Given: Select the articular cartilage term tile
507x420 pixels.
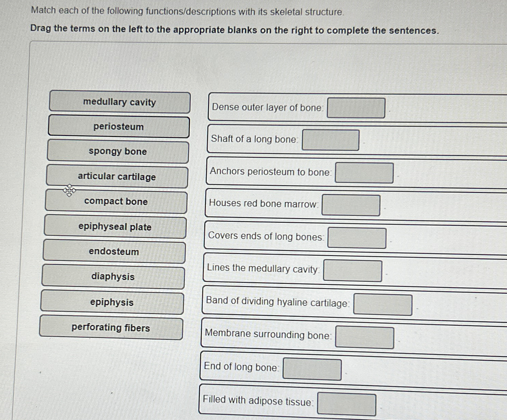Looking at the screenshot, I should click(117, 177).
